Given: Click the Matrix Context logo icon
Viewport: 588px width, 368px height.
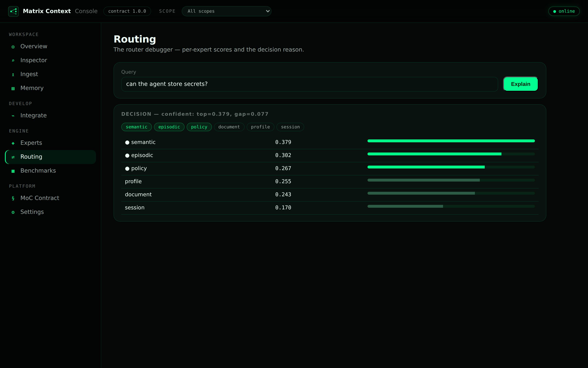Looking at the screenshot, I should click(13, 11).
